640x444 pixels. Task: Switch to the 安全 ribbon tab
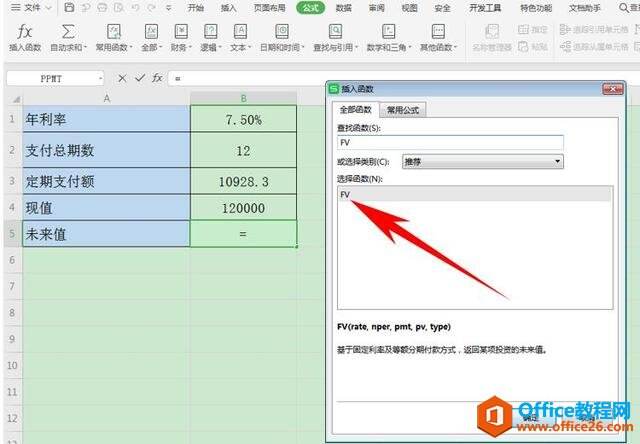442,7
